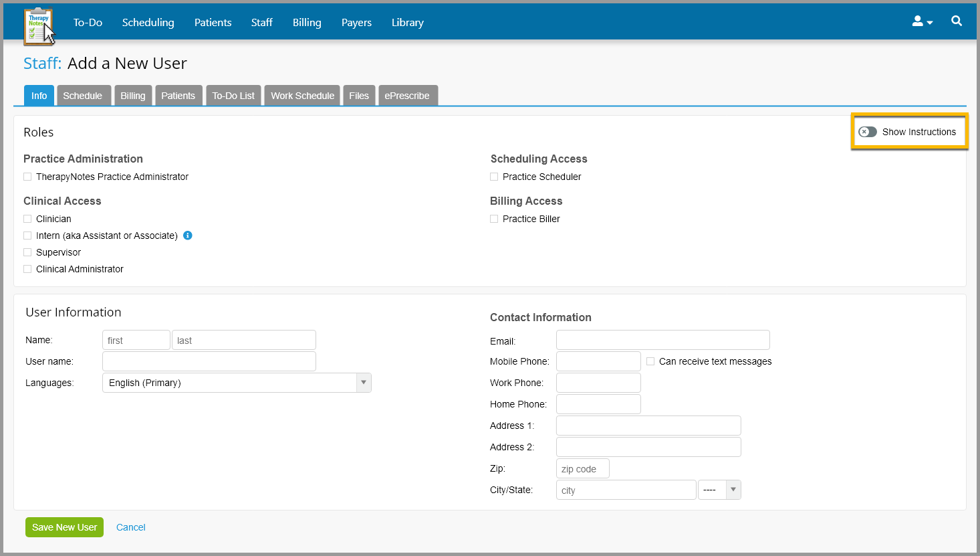Open the Languages dropdown

pos(363,382)
